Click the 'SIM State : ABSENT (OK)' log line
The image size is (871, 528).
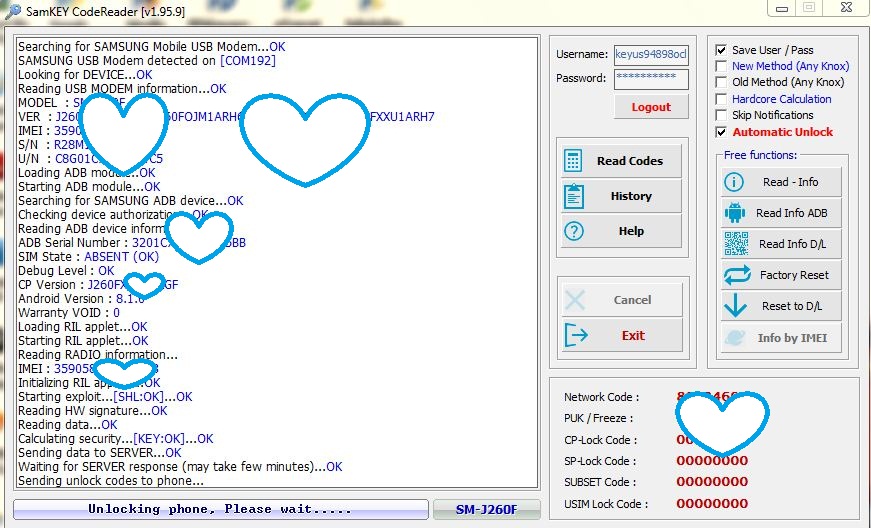[x=88, y=257]
